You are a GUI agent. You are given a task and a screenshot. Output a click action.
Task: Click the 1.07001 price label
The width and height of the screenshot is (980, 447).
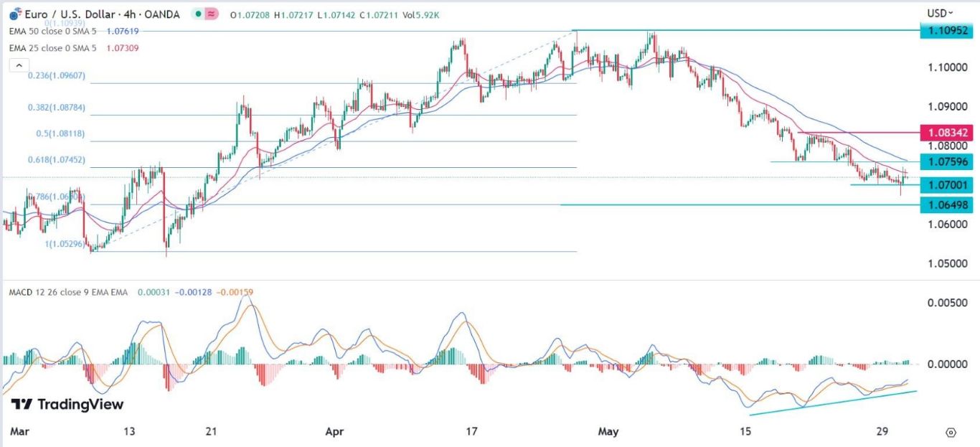(x=946, y=185)
